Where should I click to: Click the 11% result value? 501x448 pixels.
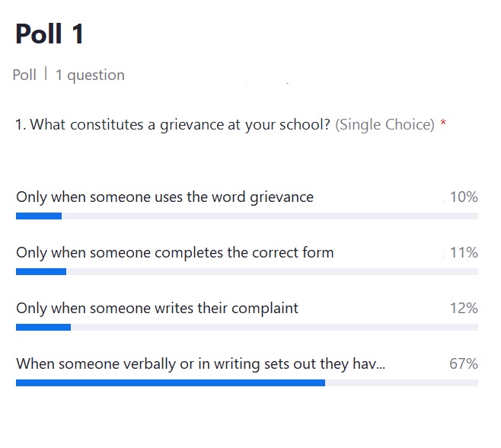[464, 253]
